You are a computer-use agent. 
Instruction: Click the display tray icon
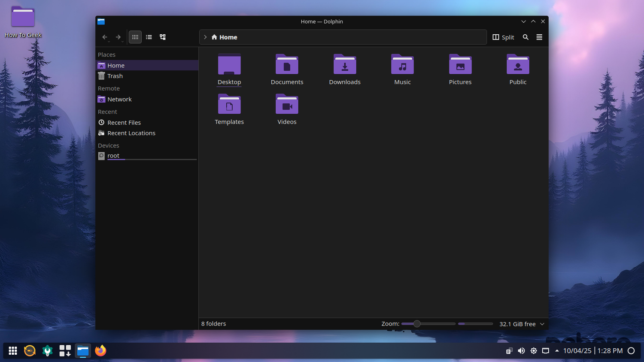click(x=546, y=351)
